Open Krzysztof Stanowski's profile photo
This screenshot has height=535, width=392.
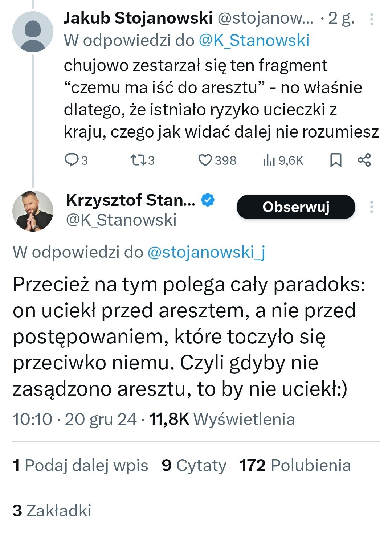click(33, 211)
